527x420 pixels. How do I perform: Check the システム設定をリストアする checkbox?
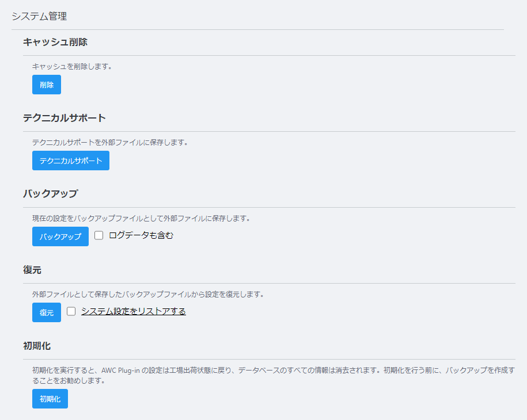(x=71, y=311)
